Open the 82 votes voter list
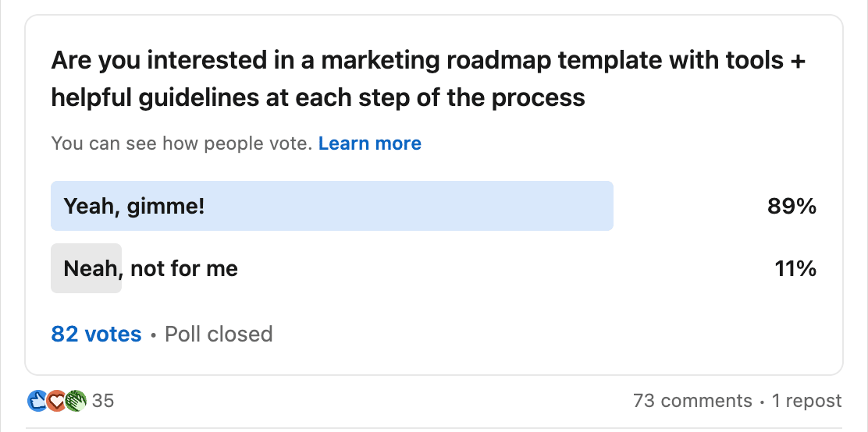This screenshot has height=432, width=868. (x=96, y=334)
